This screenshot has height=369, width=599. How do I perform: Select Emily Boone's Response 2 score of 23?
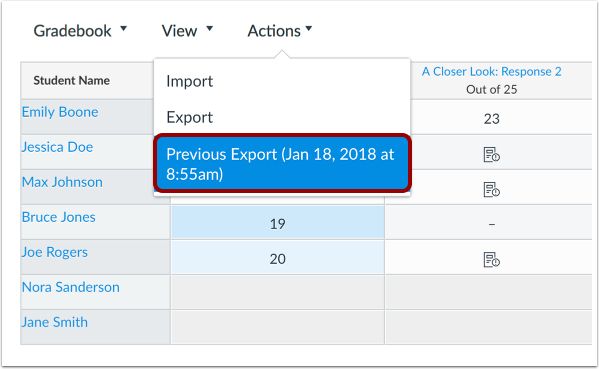click(x=492, y=118)
